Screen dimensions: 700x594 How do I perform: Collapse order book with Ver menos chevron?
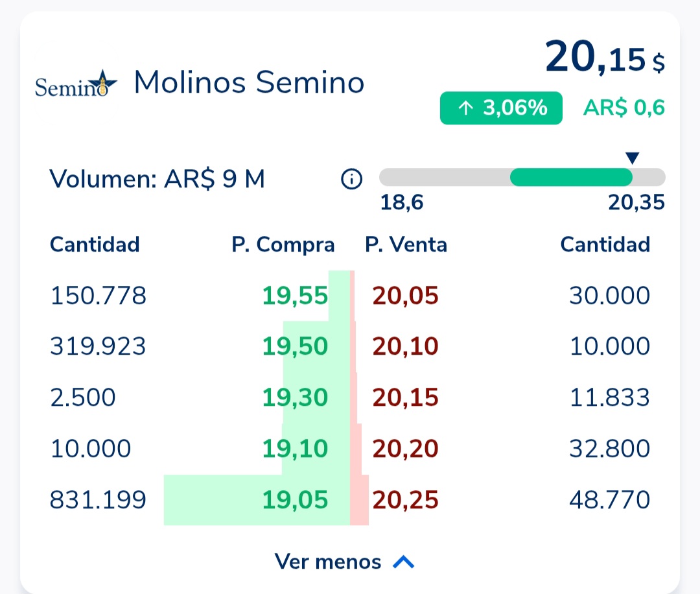[x=403, y=562]
